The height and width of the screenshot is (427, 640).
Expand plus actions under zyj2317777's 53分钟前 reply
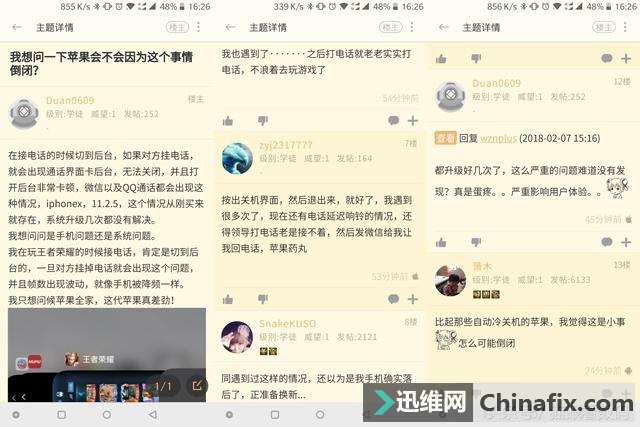413,299
